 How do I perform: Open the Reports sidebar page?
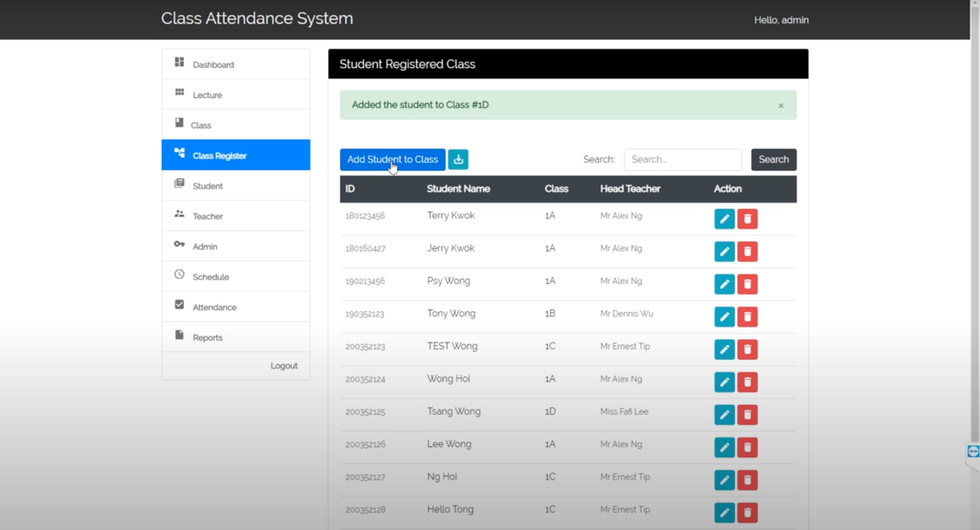click(207, 338)
